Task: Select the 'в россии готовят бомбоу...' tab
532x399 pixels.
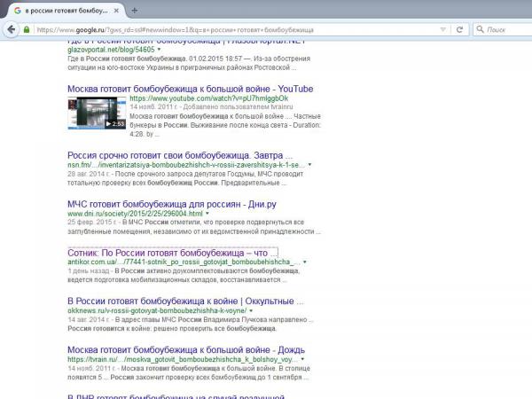Action: pos(66,11)
